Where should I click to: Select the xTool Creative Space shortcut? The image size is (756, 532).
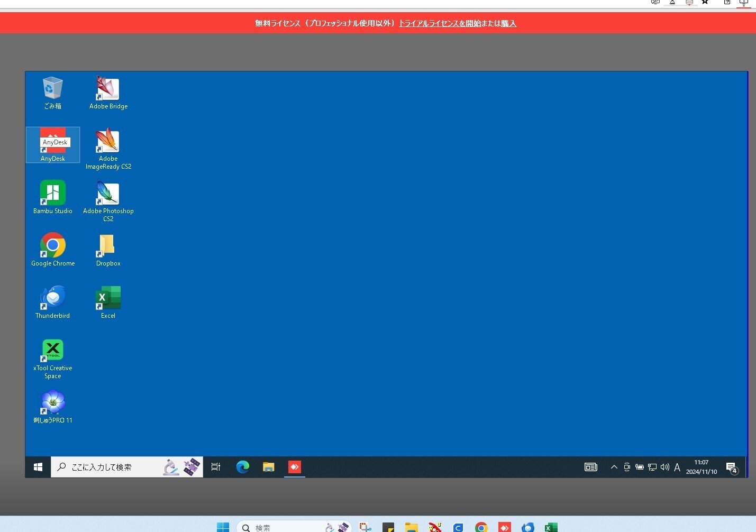tap(53, 359)
